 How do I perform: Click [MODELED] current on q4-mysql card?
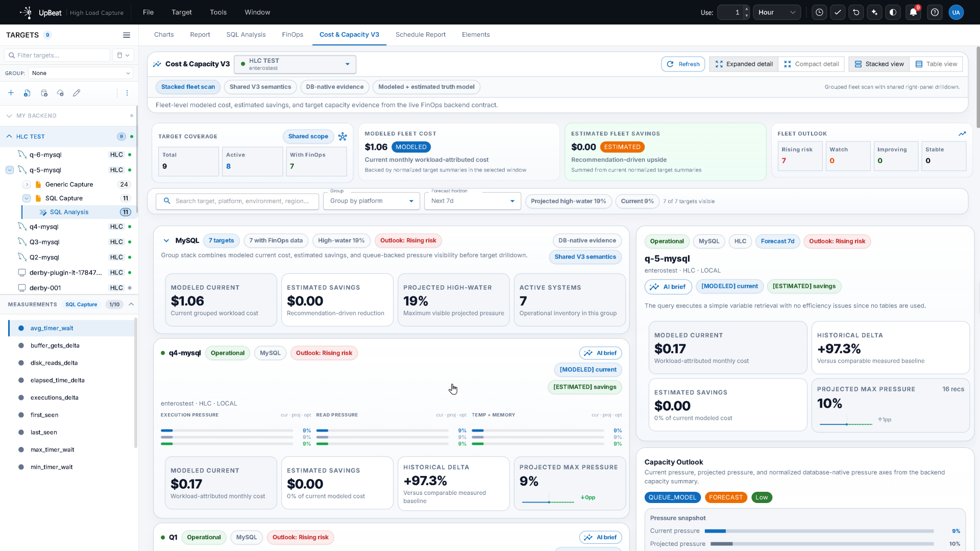tap(587, 370)
